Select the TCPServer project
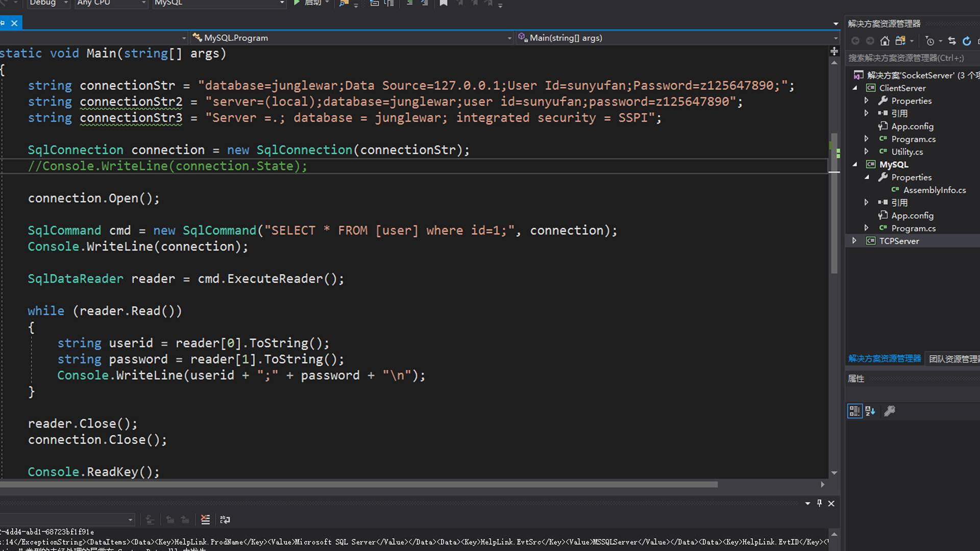Image resolution: width=980 pixels, height=551 pixels. [x=899, y=241]
